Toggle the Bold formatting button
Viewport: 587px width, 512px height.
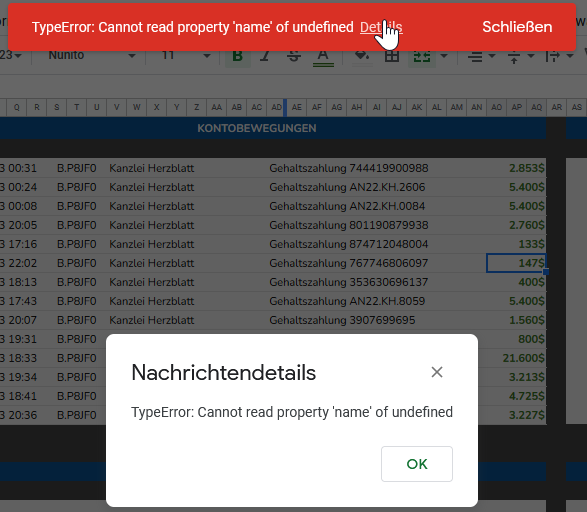(x=237, y=57)
